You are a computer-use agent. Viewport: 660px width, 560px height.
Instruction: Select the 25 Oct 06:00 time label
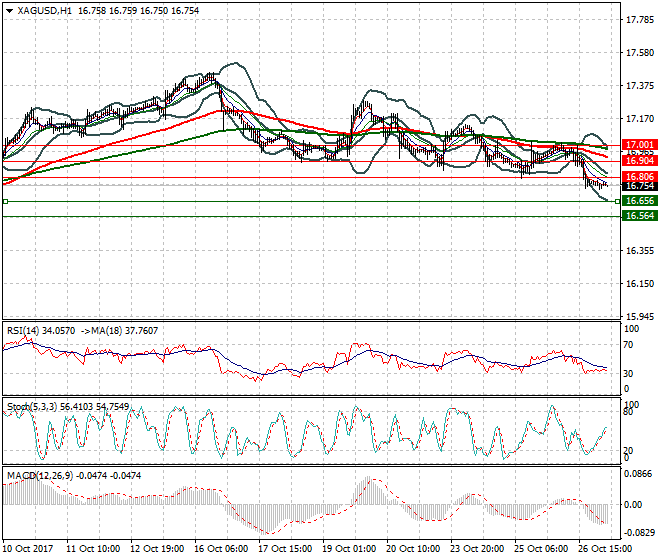pyautogui.click(x=541, y=549)
